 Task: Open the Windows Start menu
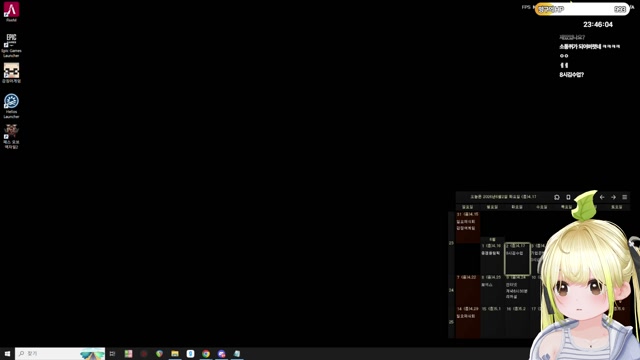click(7, 353)
